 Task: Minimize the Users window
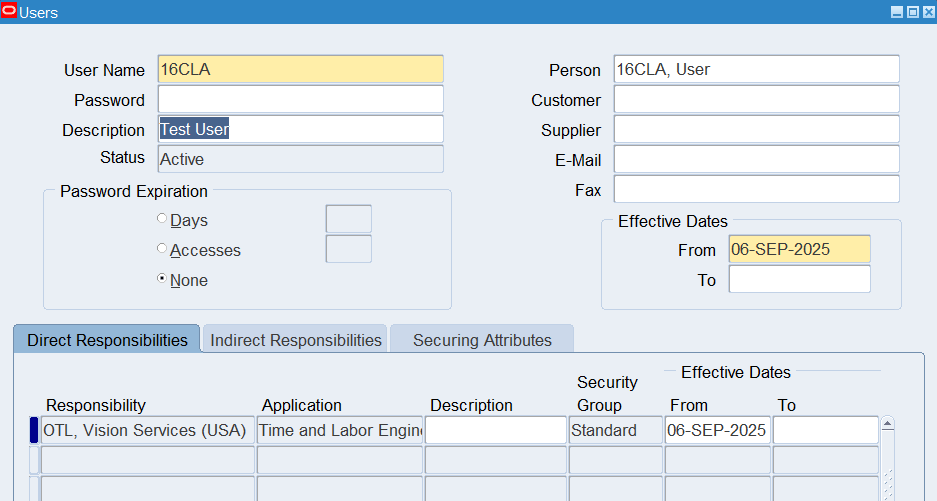tap(897, 12)
